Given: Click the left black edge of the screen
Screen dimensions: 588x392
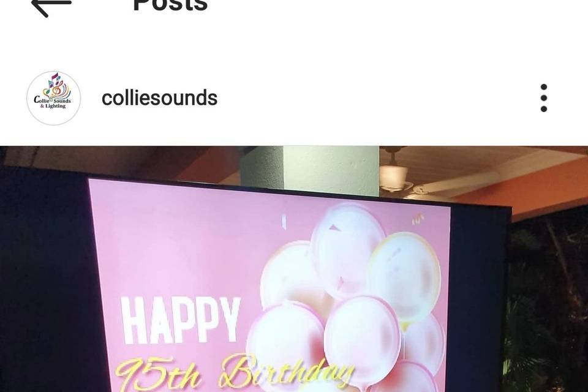Looking at the screenshot, I should tap(45, 277).
